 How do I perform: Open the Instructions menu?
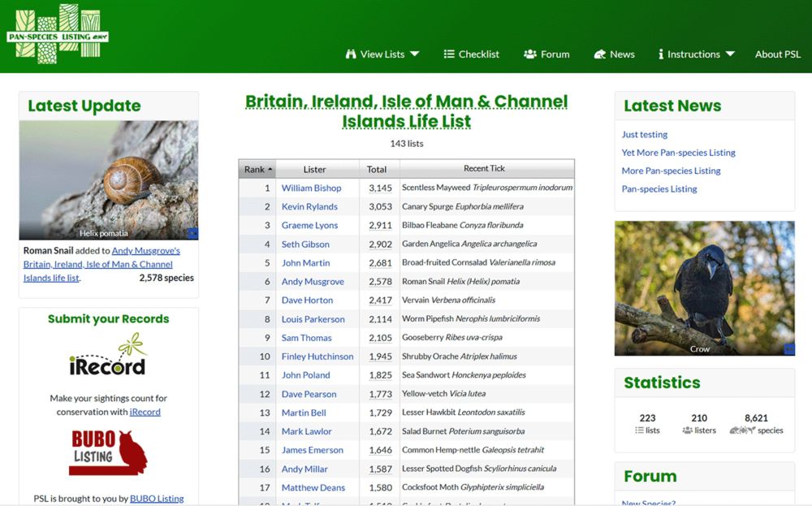coord(697,54)
